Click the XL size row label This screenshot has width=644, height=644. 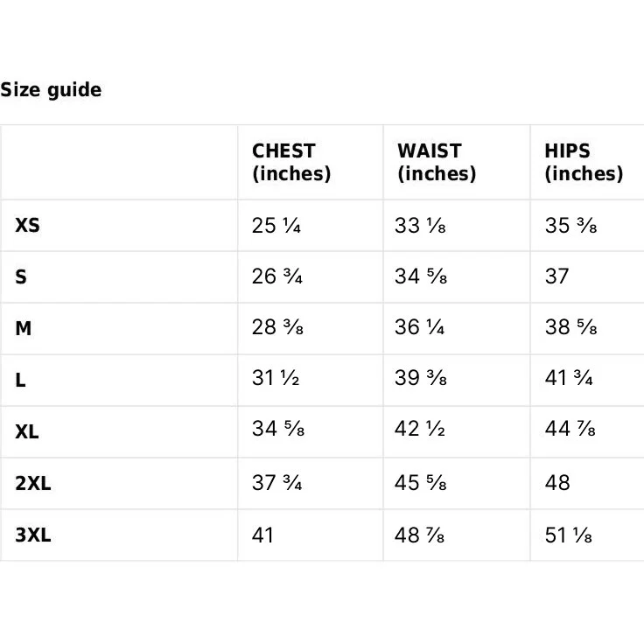click(27, 431)
